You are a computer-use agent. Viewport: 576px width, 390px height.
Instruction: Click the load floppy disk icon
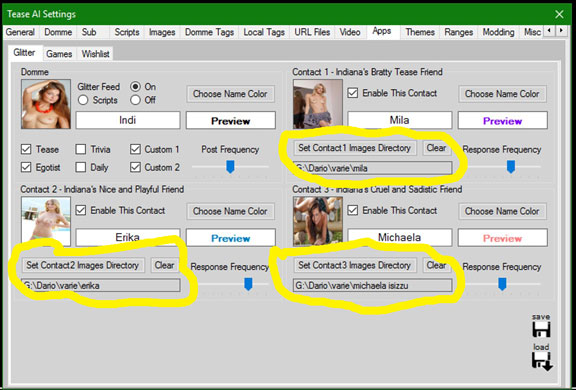click(542, 361)
